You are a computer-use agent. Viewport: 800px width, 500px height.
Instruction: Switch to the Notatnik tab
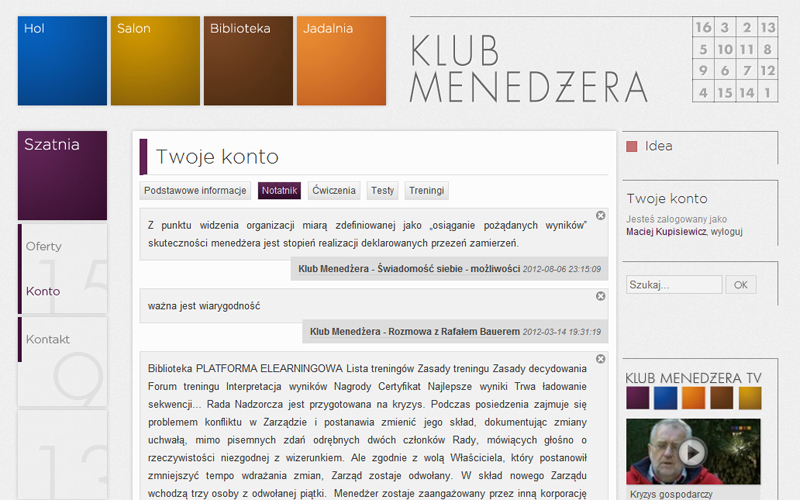pos(279,190)
